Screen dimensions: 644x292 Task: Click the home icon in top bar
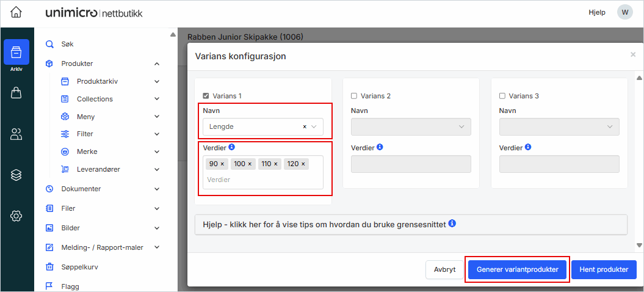[16, 12]
